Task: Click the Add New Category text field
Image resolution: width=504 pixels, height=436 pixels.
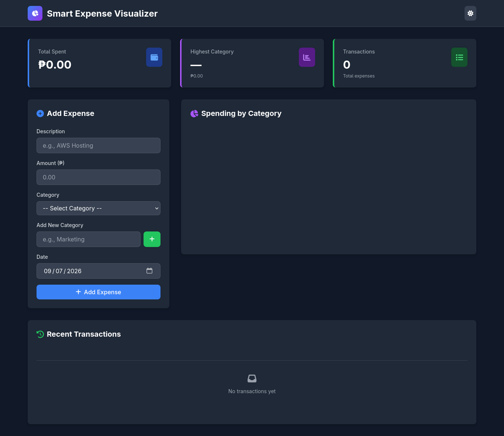Action: (x=89, y=239)
